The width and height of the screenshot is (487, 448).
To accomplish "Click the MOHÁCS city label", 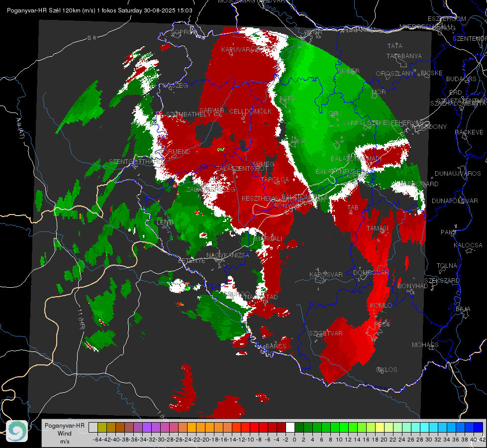I will point(425,344).
